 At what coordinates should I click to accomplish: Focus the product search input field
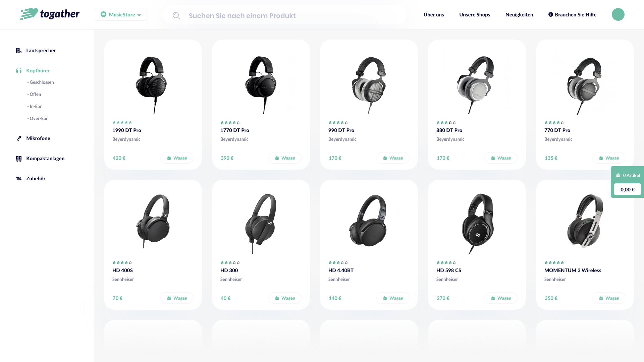(284, 15)
